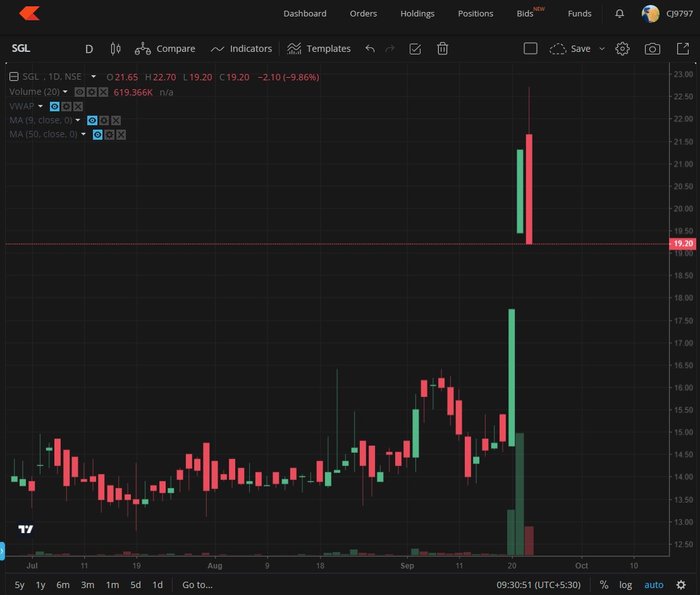Open VWAP settings gear

pyautogui.click(x=66, y=106)
